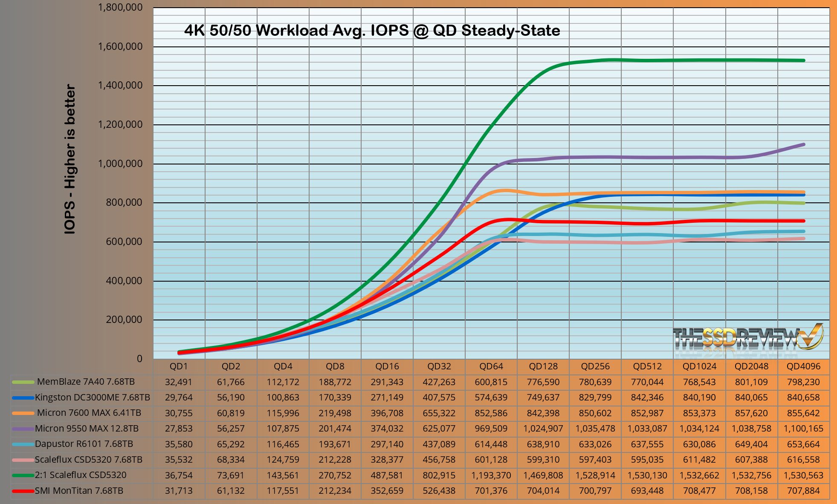This screenshot has height=504, width=837.
Task: Click the QD1 column header
Action: [x=179, y=366]
